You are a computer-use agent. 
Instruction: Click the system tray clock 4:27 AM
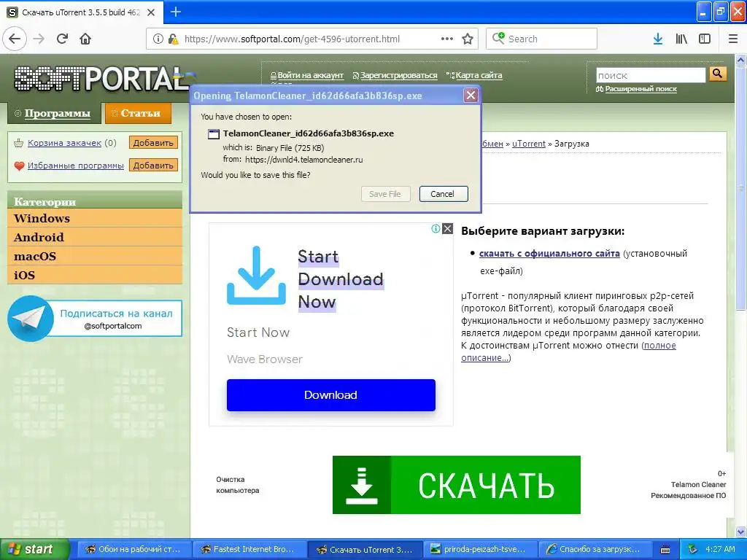pos(720,549)
